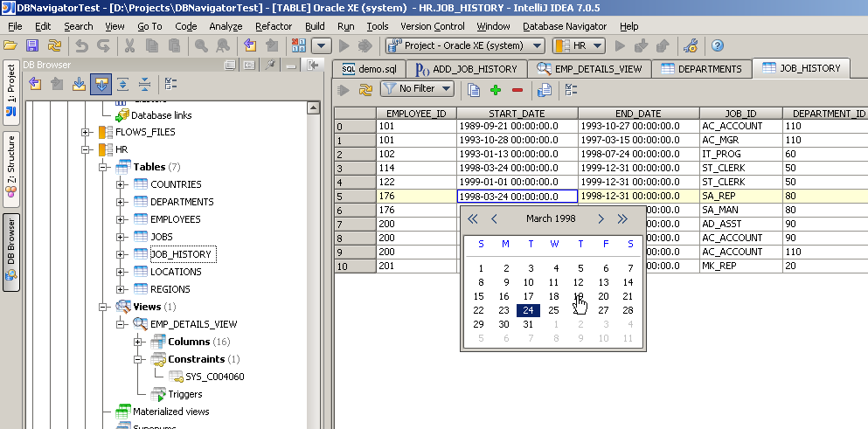Switch to the ADD_JOB_HISTORY tab
This screenshot has height=429, width=868.
[x=466, y=69]
